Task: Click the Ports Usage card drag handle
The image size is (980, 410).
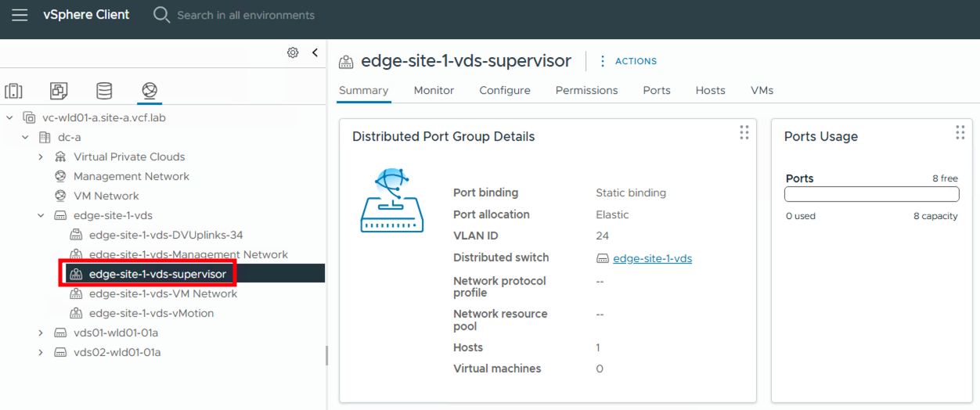Action: [960, 132]
